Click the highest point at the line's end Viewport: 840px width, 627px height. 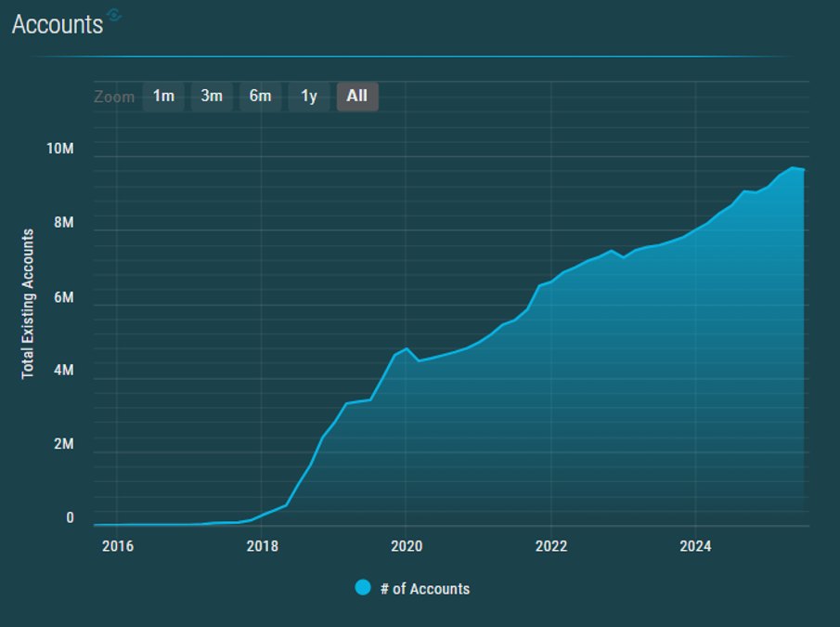(x=793, y=168)
